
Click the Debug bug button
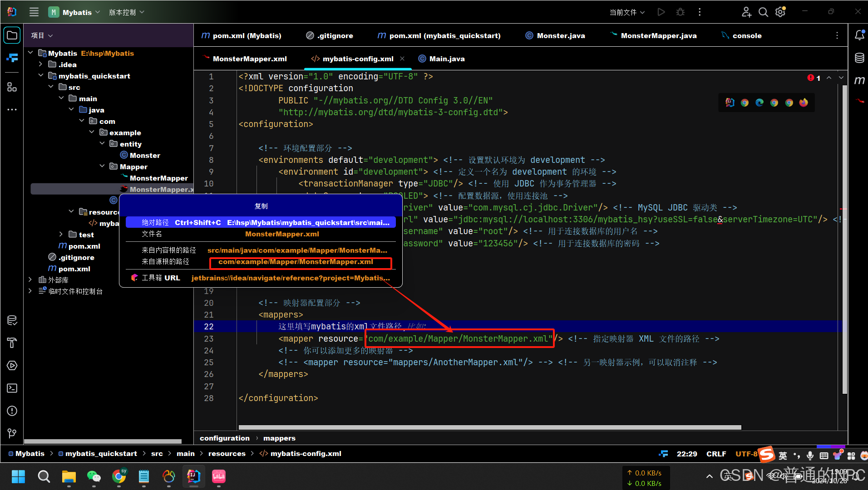(x=680, y=12)
